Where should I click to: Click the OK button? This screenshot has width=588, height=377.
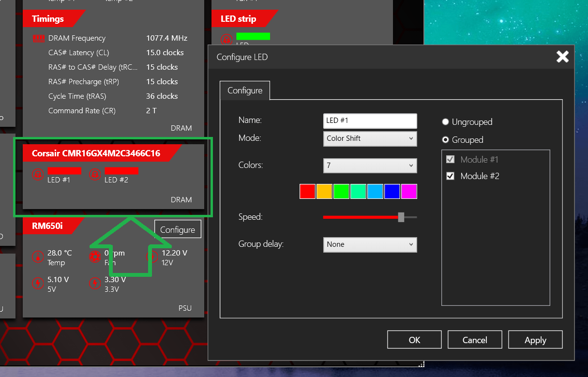pyautogui.click(x=414, y=340)
